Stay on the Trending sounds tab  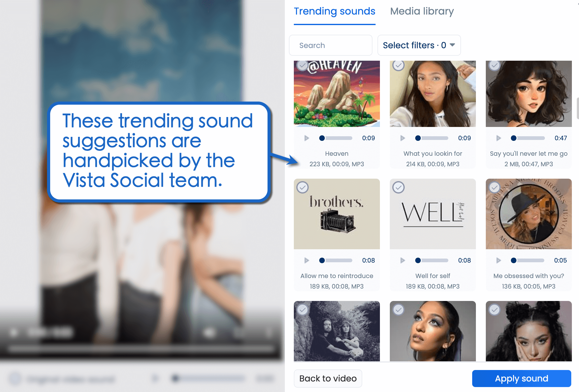334,11
